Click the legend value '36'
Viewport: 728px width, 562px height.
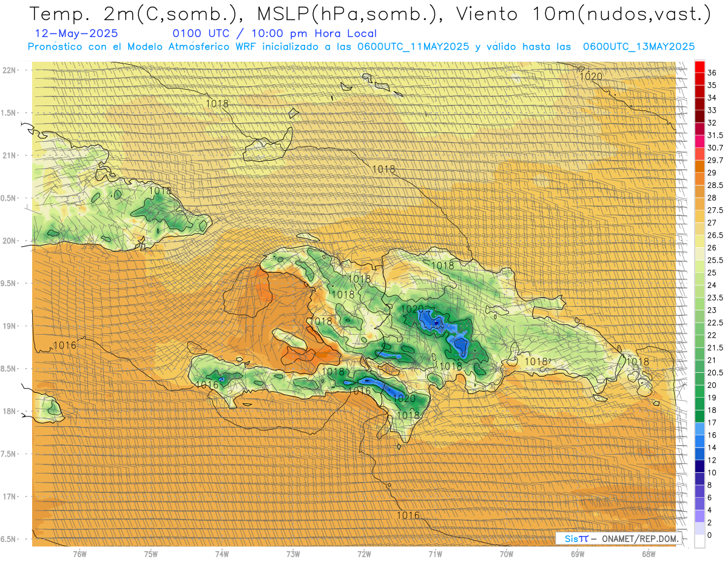(x=712, y=73)
